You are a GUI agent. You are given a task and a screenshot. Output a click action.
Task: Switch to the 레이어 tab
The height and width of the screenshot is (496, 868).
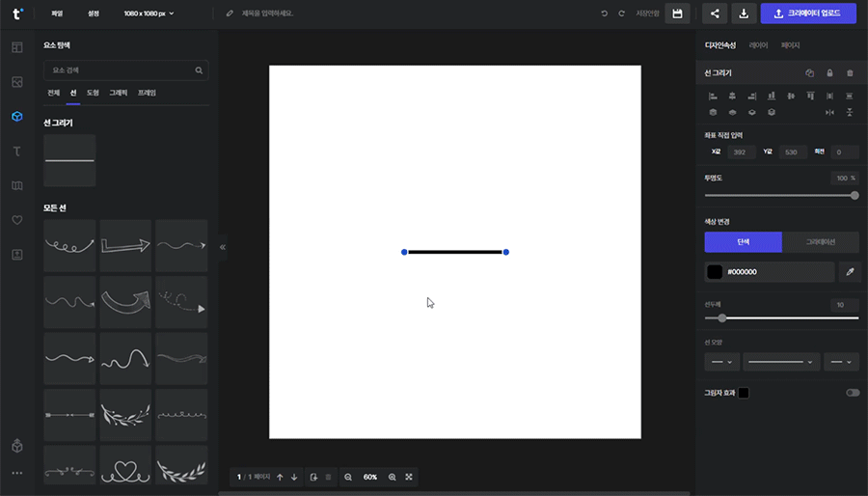(x=758, y=45)
